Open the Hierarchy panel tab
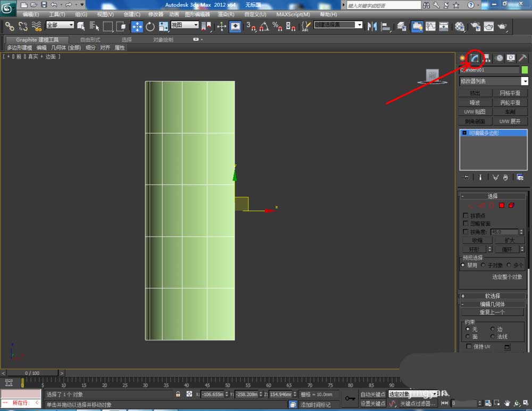This screenshot has height=411, width=532. pyautogui.click(x=486, y=58)
